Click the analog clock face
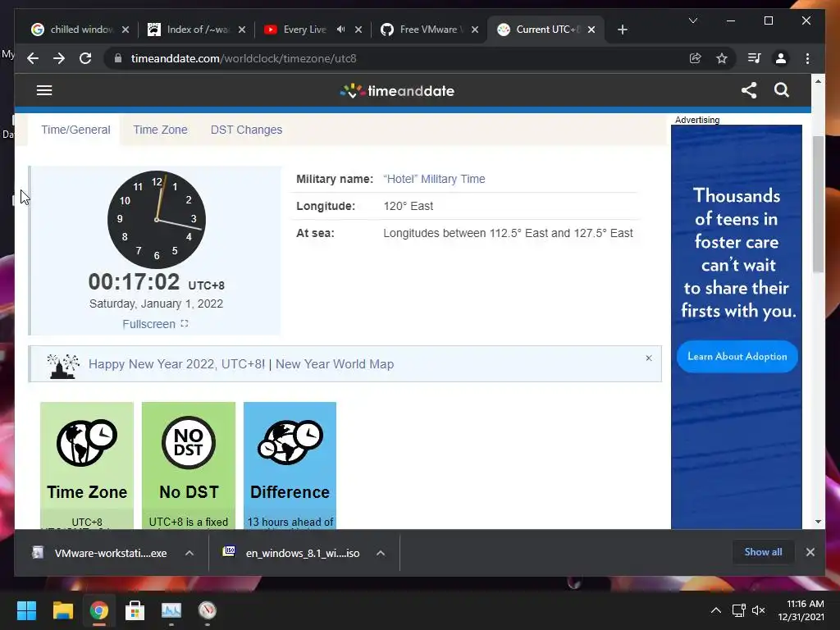Image resolution: width=840 pixels, height=630 pixels. (157, 220)
